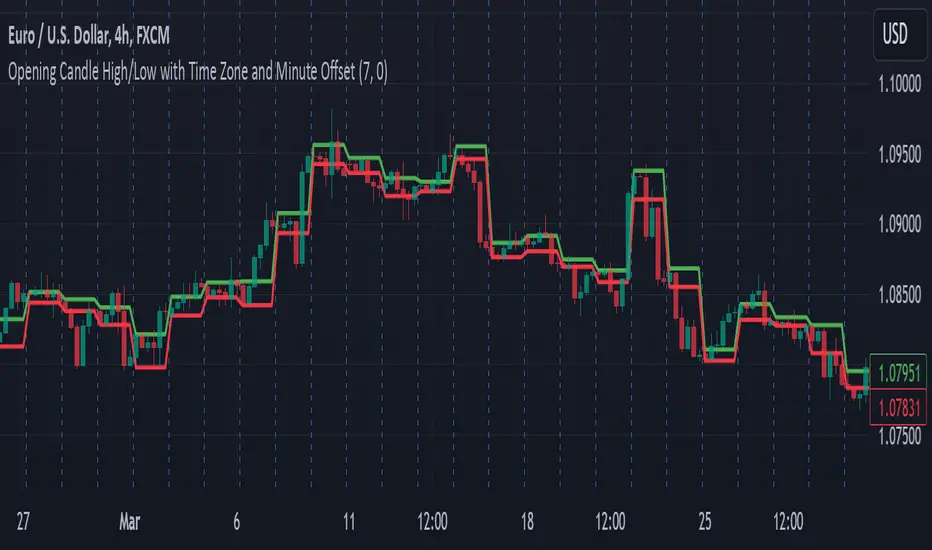Click the 1.09500 price axis label

[899, 155]
